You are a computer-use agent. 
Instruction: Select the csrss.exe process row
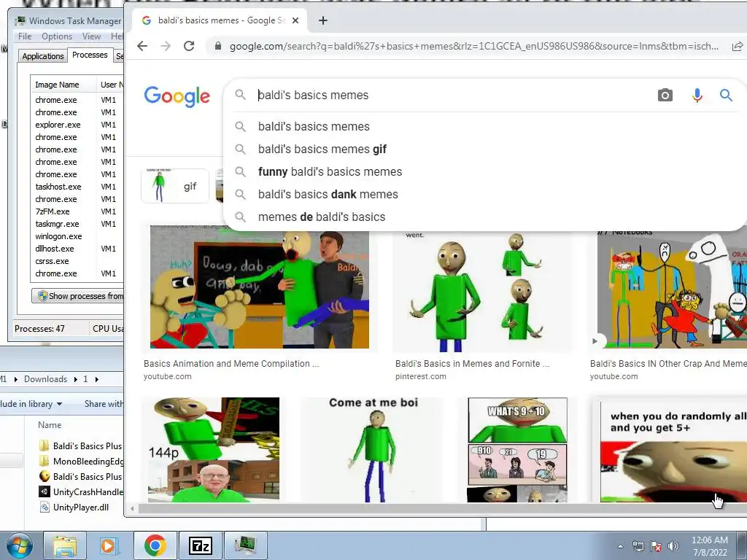point(76,261)
